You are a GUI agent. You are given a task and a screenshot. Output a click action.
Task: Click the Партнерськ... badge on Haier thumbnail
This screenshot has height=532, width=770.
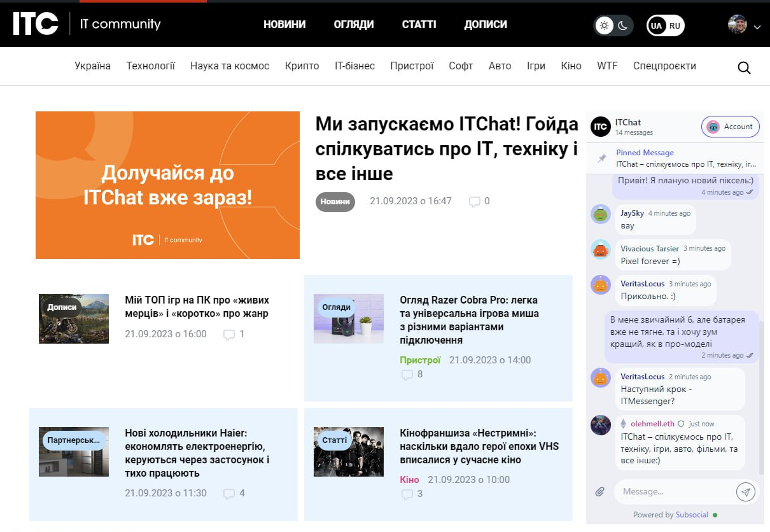(x=74, y=440)
